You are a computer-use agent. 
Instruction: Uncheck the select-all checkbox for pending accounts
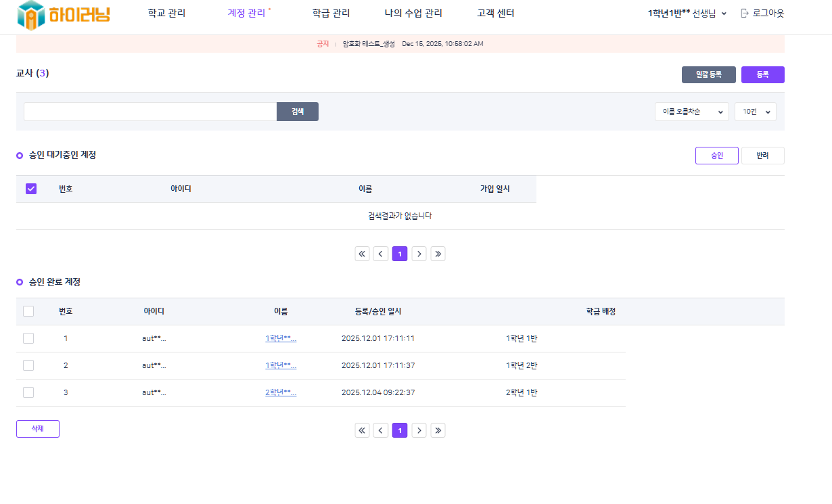[x=31, y=189]
